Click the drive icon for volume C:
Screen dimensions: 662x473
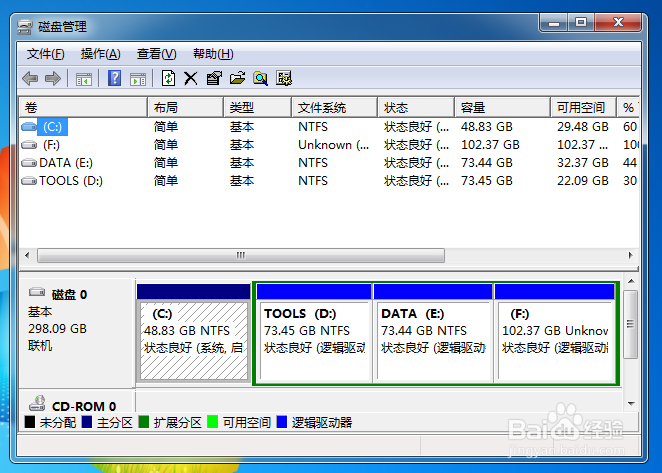pos(29,126)
